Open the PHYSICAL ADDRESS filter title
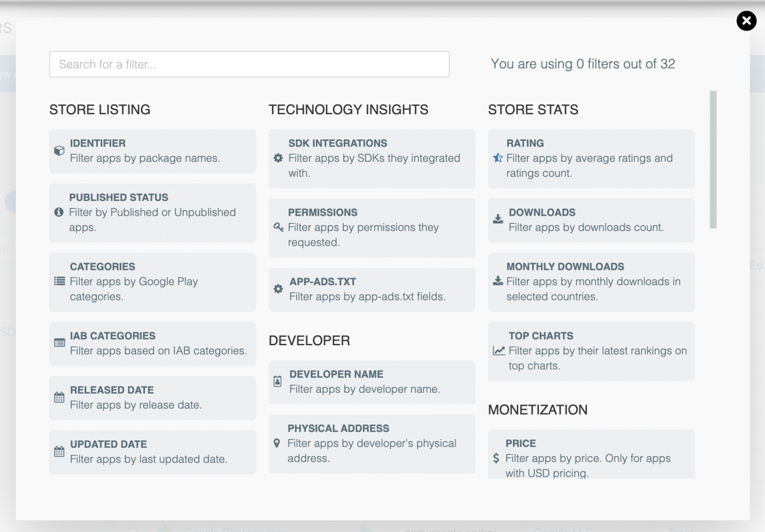This screenshot has width=765, height=532. (338, 428)
